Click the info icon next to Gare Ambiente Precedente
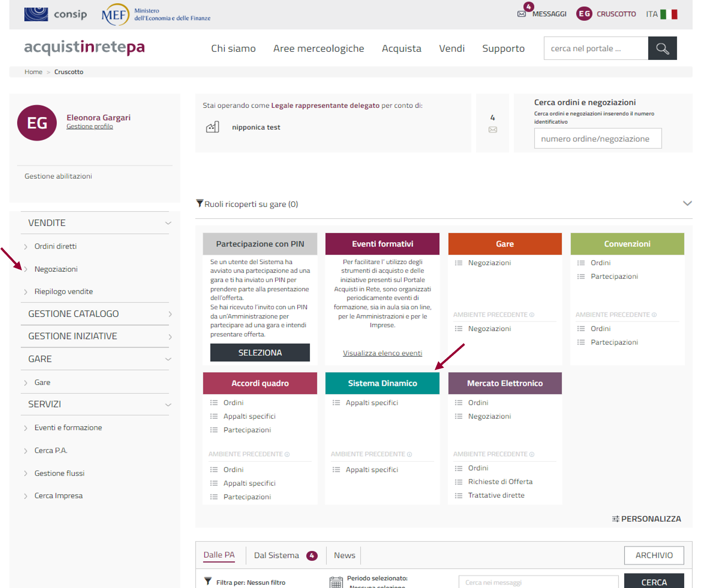Screen dimensions: 701x588 pos(532,315)
